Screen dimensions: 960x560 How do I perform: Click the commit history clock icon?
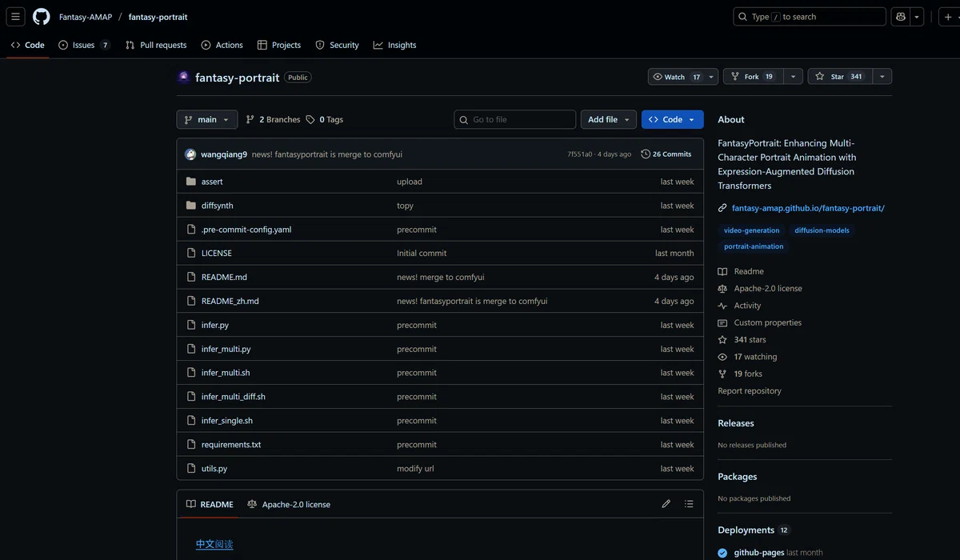[x=646, y=154]
